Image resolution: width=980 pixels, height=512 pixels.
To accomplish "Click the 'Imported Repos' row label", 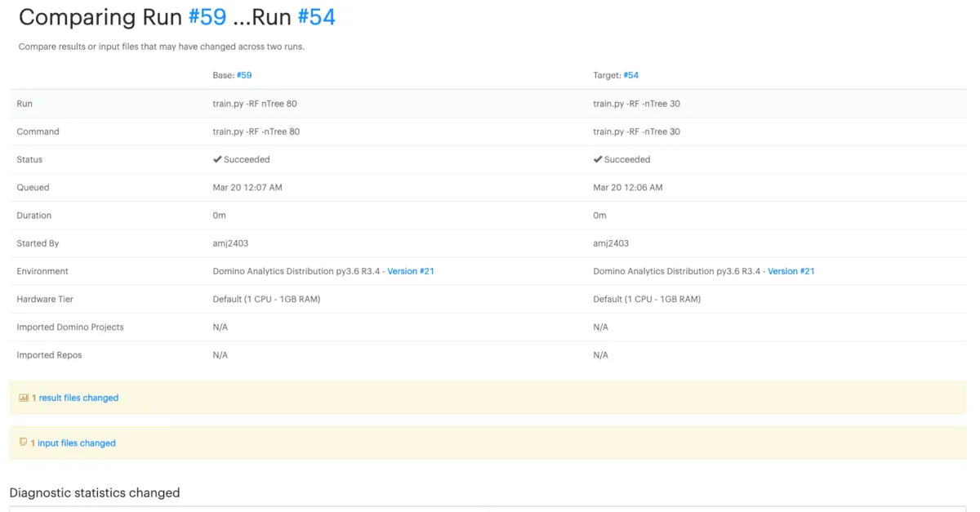I will tap(49, 355).
